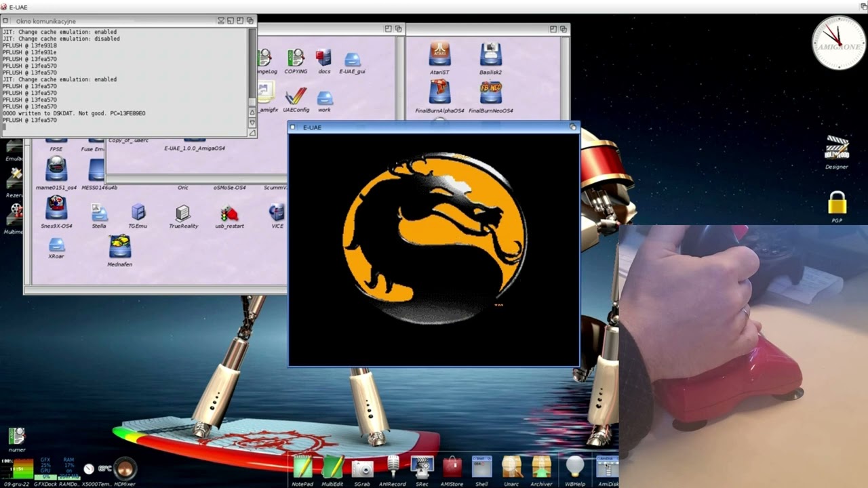
Task: Iconify the Okno komunikacyjne window
Action: (x=231, y=21)
